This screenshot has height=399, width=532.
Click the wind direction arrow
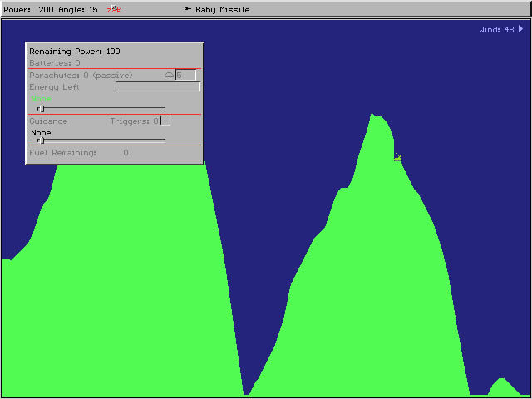(521, 29)
